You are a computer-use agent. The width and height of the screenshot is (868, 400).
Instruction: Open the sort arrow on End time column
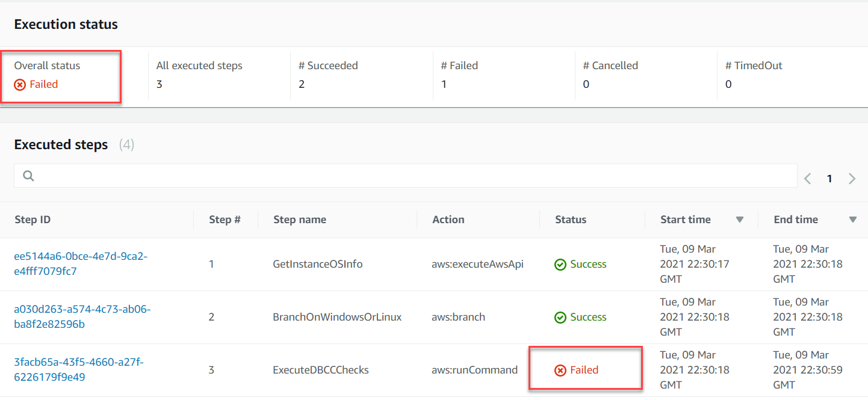coord(852,220)
